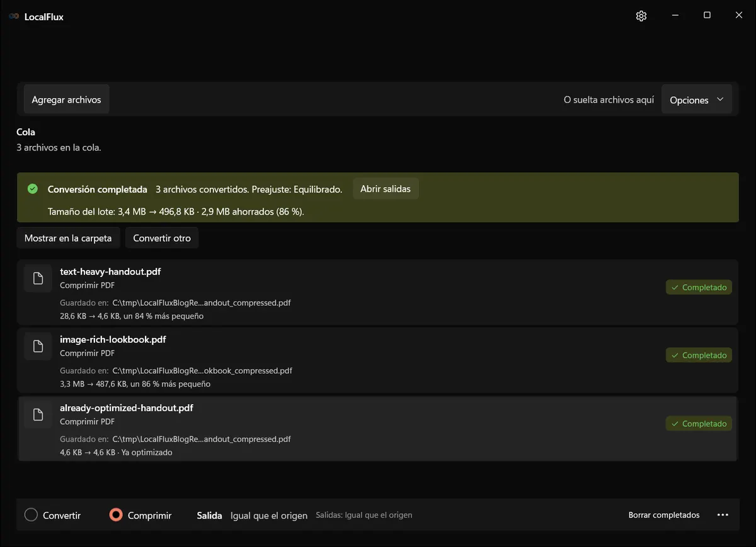Click the 'Cola' section heading
The image size is (756, 547).
[26, 132]
